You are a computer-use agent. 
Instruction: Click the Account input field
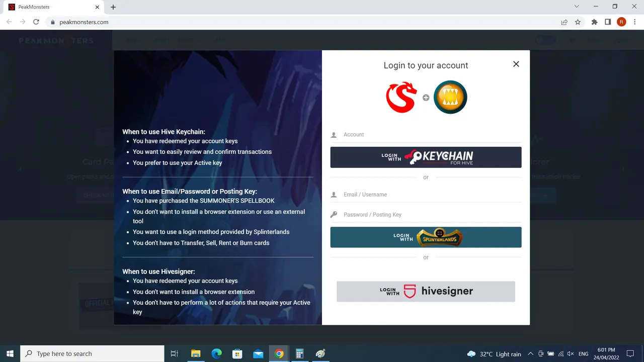coord(426,135)
